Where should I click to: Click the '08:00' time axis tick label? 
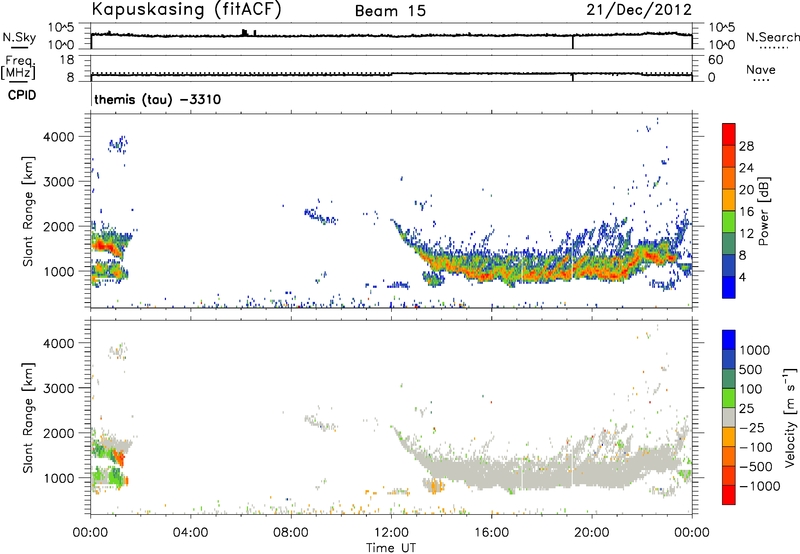point(291,533)
